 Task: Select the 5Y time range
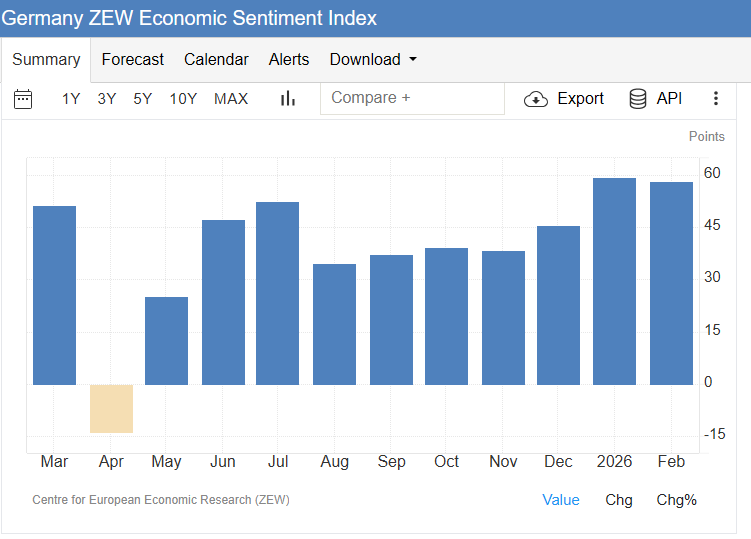tap(143, 98)
